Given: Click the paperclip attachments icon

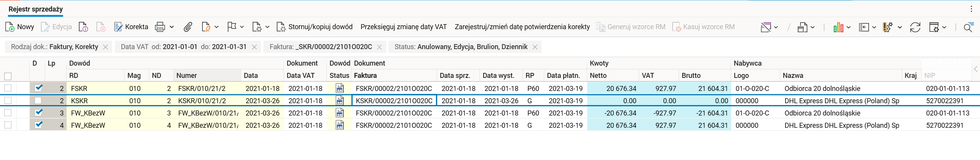Looking at the screenshot, I should [x=188, y=27].
